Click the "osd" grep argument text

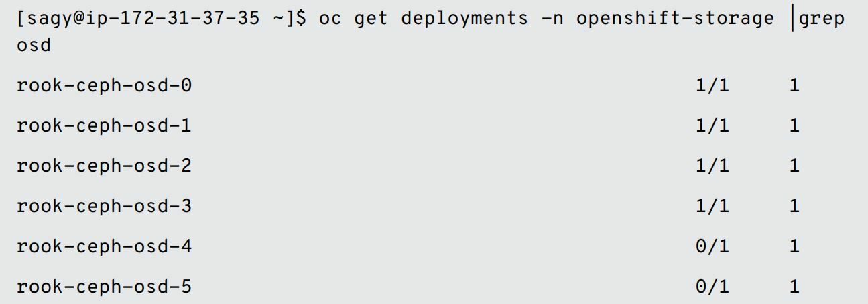[34, 46]
